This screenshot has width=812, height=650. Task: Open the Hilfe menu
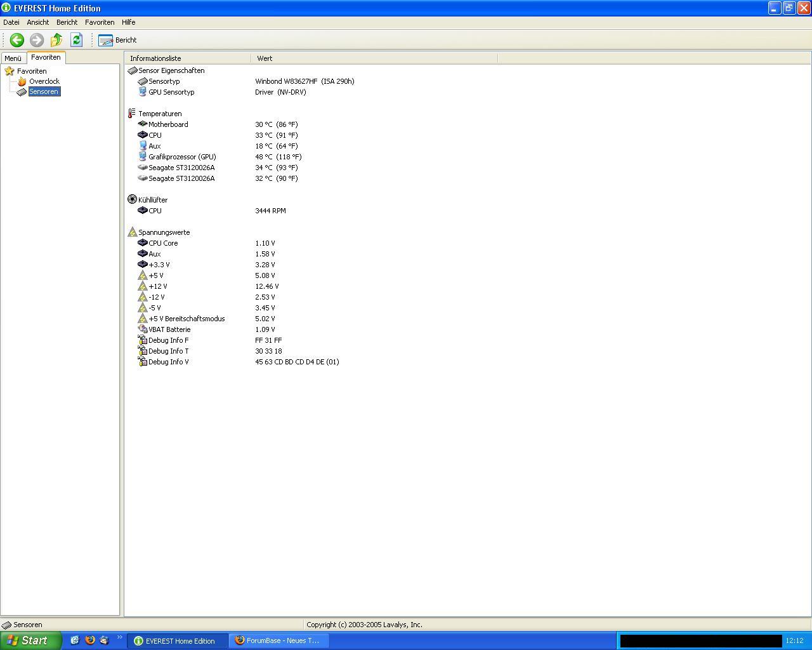tap(129, 22)
